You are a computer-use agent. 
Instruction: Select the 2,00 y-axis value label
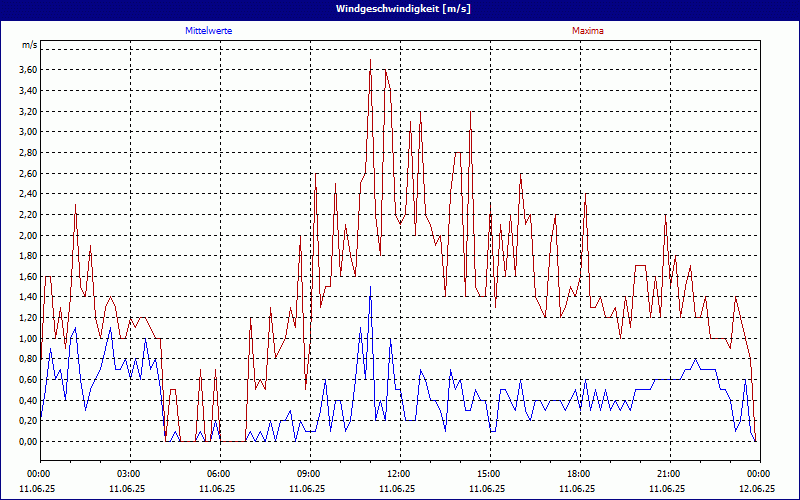click(27, 235)
